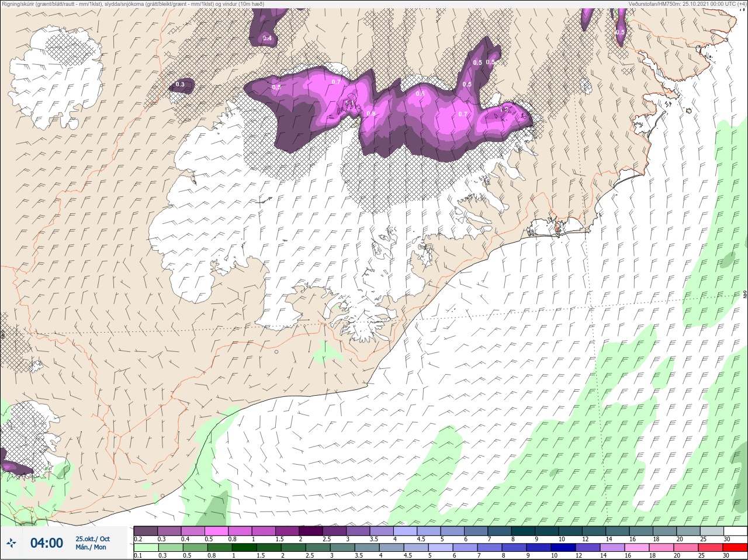Pick the bright pink 0.5 snow legend swatch
Viewport: 748px width, 560px height.
pos(216,531)
